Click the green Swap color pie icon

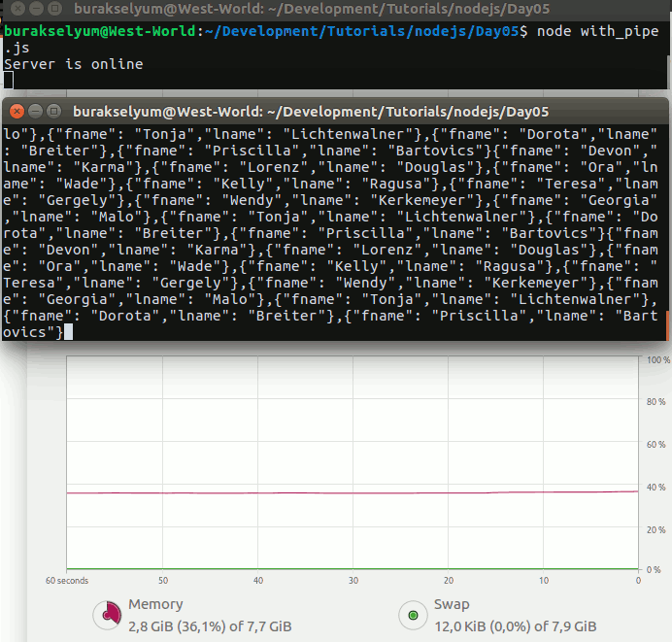click(x=413, y=615)
